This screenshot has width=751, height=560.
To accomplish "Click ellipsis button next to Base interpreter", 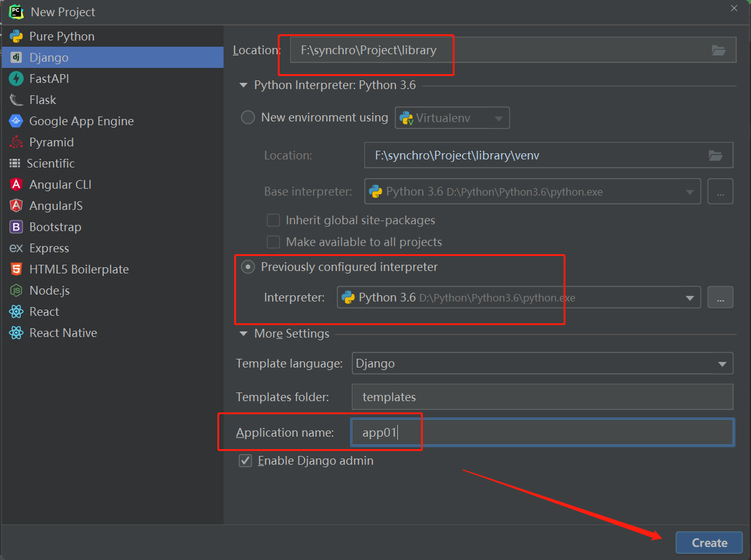I will click(x=720, y=192).
